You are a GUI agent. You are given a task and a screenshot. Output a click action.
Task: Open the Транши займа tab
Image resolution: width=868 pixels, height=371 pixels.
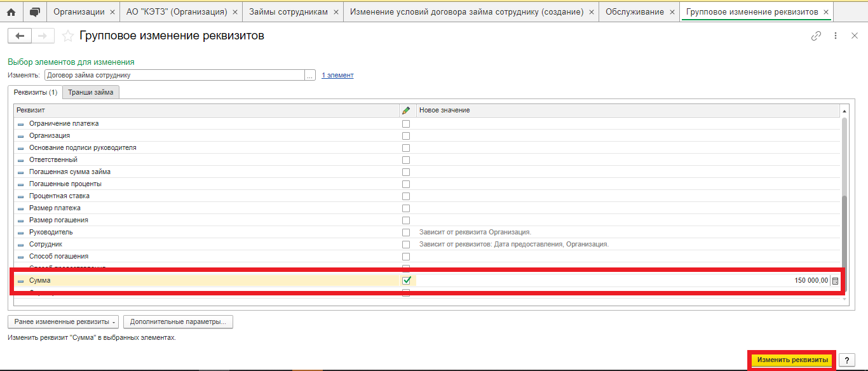[91, 92]
